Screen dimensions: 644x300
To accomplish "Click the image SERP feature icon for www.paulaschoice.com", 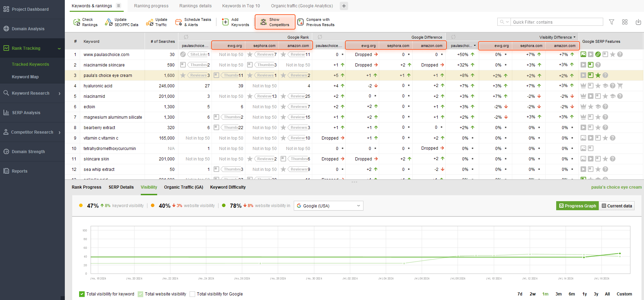I will coord(583,54).
